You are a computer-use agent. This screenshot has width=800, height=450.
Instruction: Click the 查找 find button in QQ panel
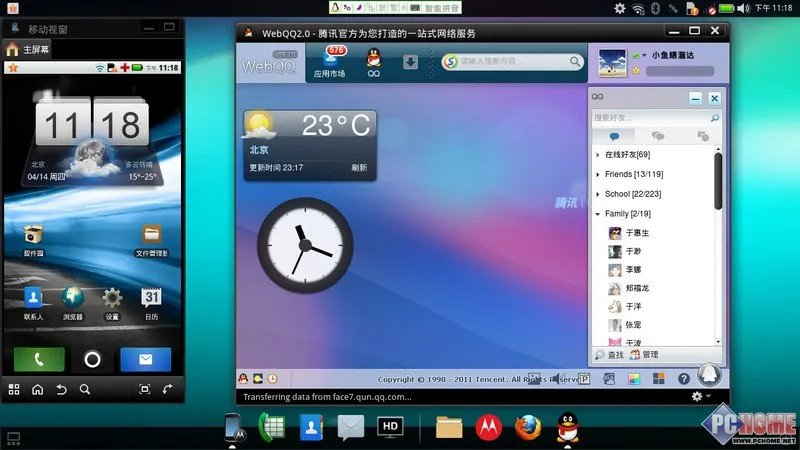pos(609,355)
